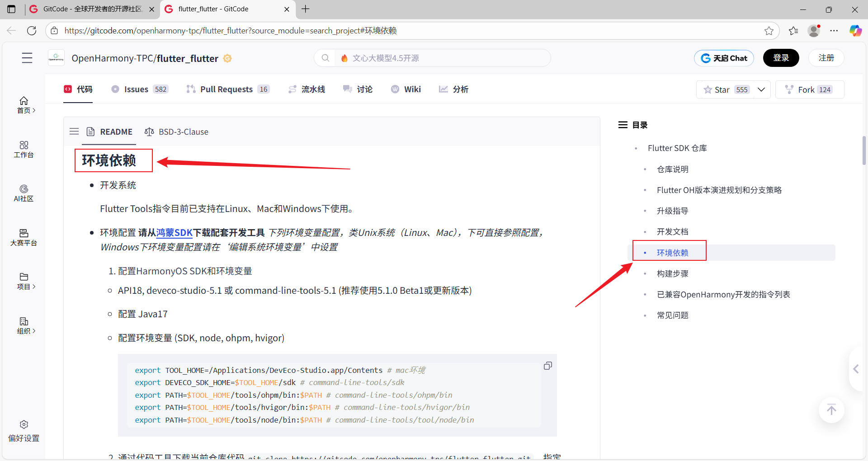Click the 目录 list icon

[x=623, y=125]
